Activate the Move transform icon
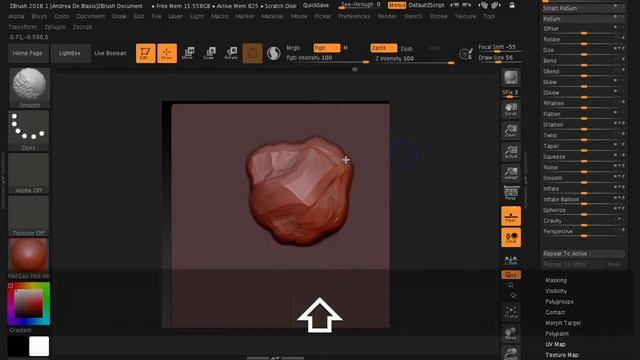Viewport: 640px width, 360px height. click(x=188, y=53)
